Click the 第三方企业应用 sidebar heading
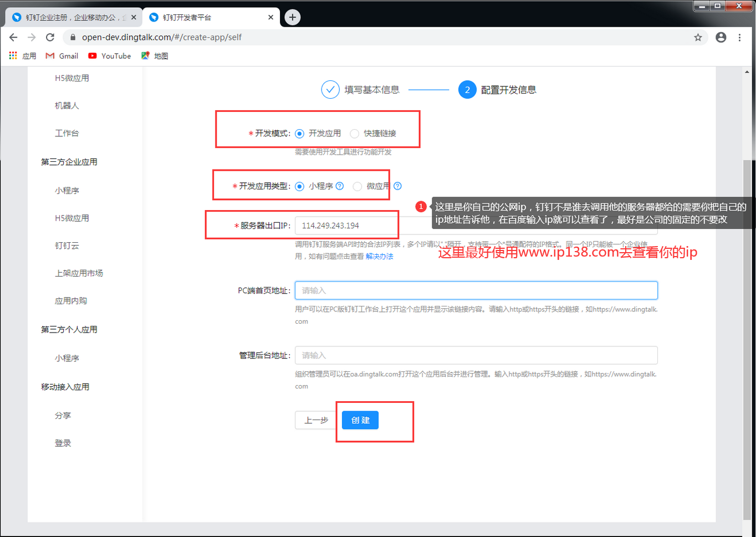This screenshot has height=537, width=756. click(69, 162)
